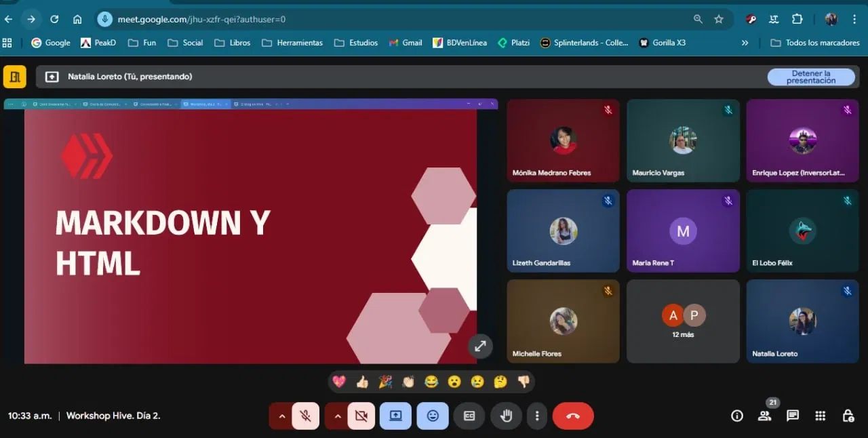
Task: Open the Fun bookmarks folder
Action: click(x=142, y=43)
